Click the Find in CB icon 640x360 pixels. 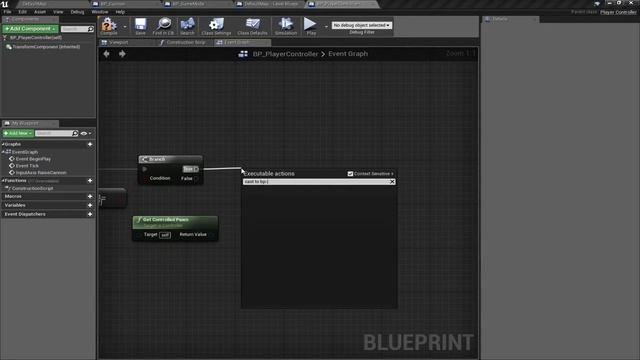(x=163, y=25)
